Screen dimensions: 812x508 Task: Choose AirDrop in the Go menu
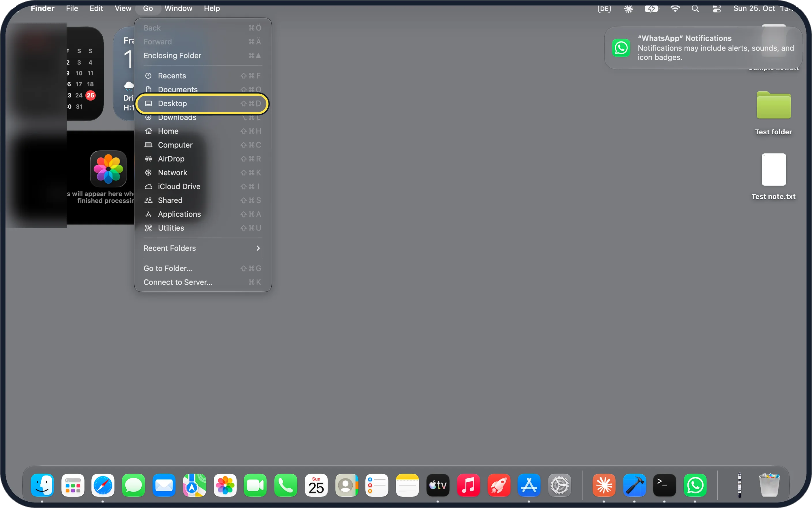(203, 159)
